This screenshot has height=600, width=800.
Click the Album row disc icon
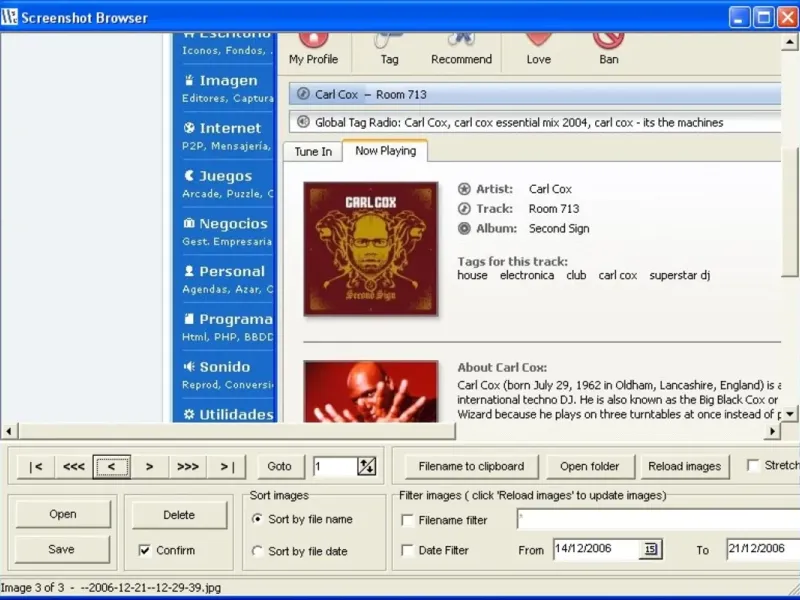[x=464, y=229]
